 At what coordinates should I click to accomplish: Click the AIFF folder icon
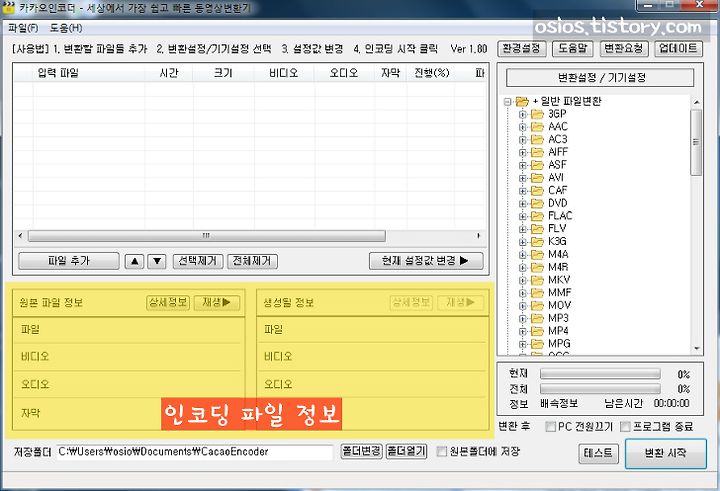[537, 152]
